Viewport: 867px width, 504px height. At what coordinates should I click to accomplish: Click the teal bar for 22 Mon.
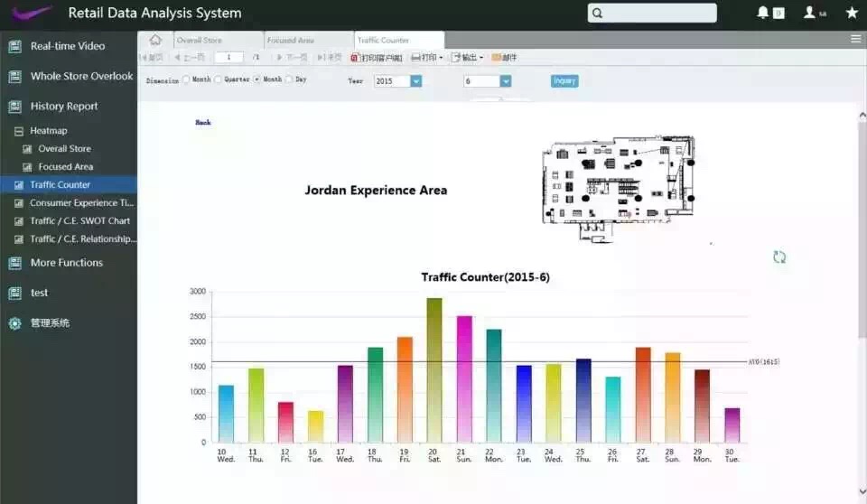494,387
